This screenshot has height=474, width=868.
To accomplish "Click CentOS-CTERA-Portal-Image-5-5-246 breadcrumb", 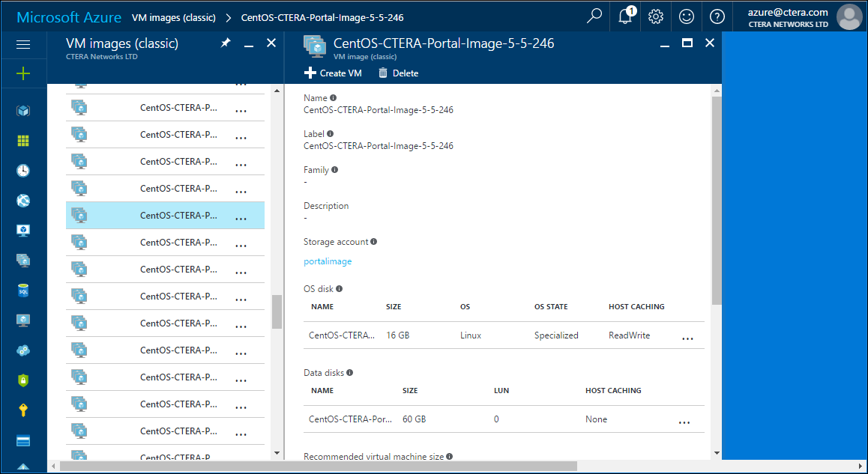I will [322, 18].
